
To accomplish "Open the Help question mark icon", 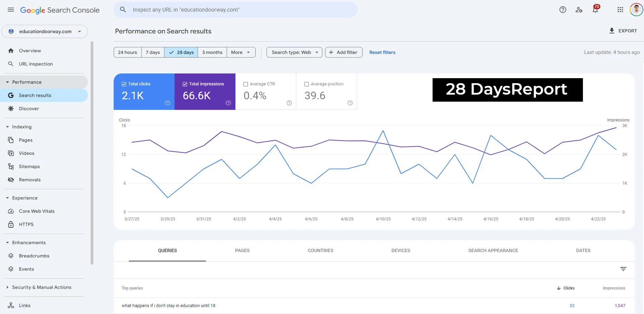I will pyautogui.click(x=563, y=10).
